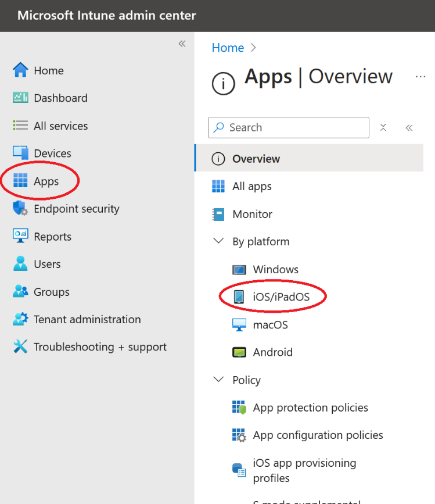The height and width of the screenshot is (504, 435).
Task: Click the Devices monitor icon
Action: click(x=20, y=153)
